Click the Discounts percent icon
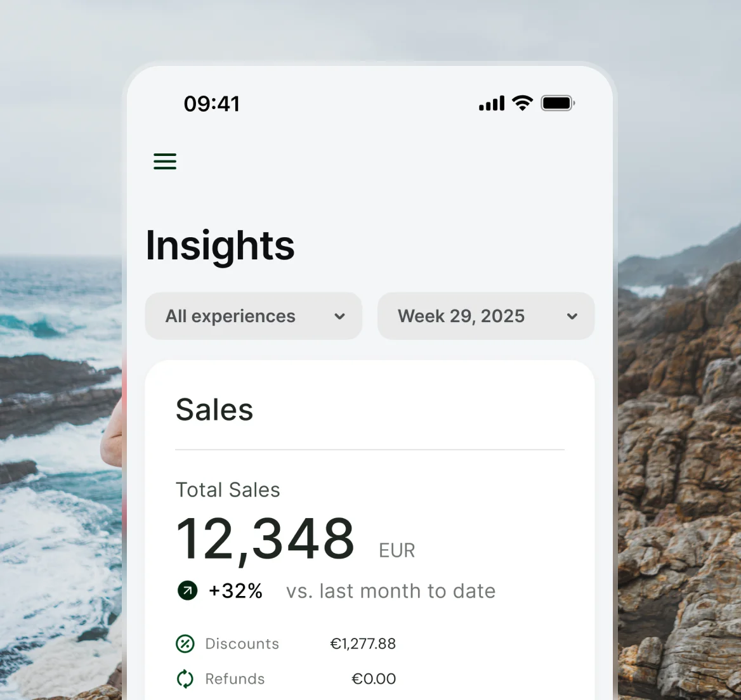 point(185,644)
